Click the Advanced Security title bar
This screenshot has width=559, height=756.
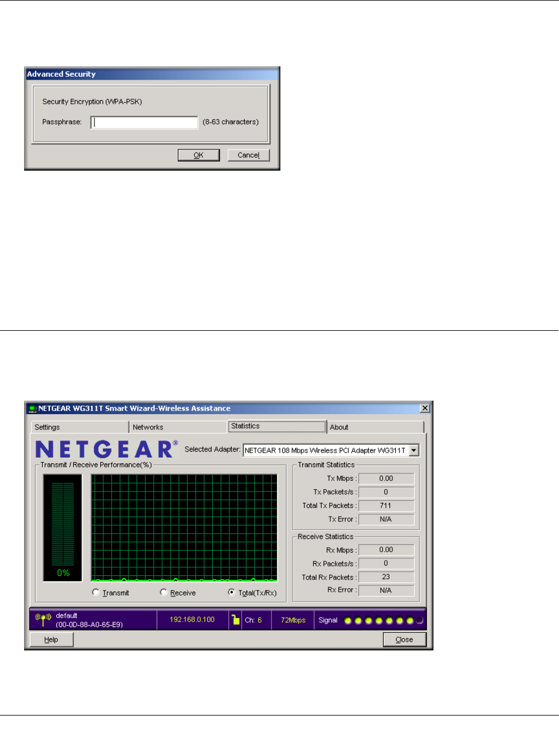[152, 74]
